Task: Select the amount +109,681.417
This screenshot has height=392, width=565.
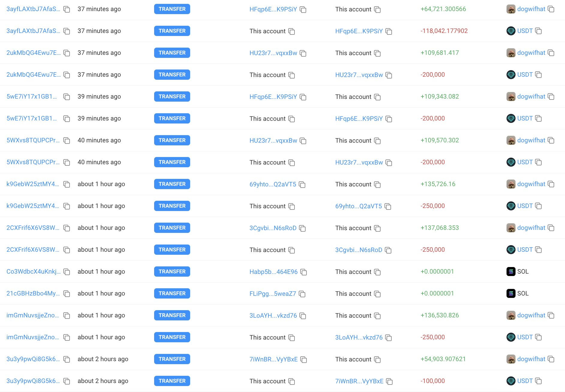Action: click(x=440, y=53)
